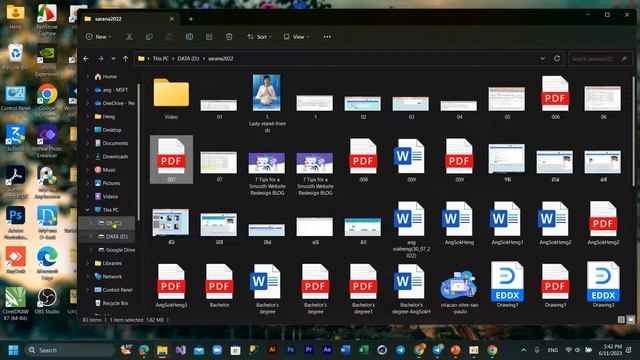Go back with the left arrow

click(86, 59)
